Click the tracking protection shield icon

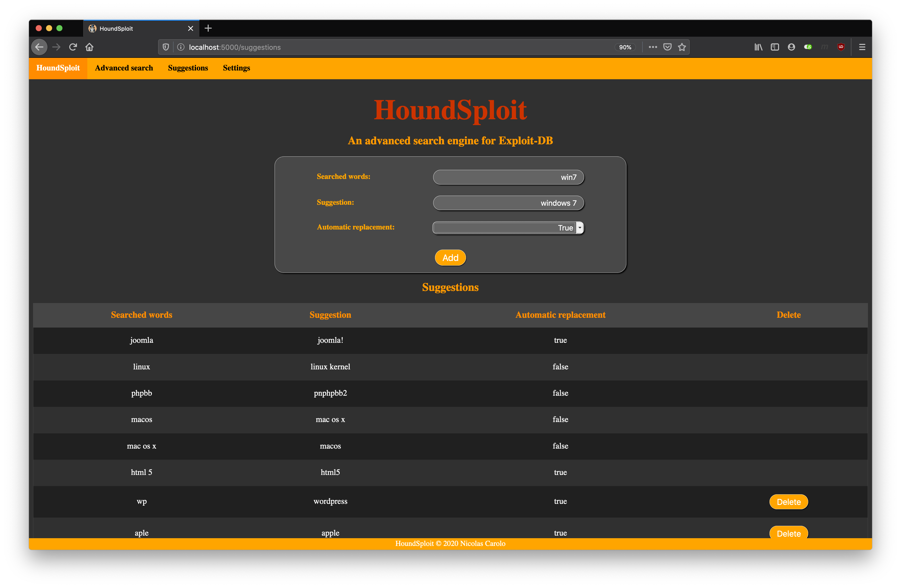(x=166, y=47)
